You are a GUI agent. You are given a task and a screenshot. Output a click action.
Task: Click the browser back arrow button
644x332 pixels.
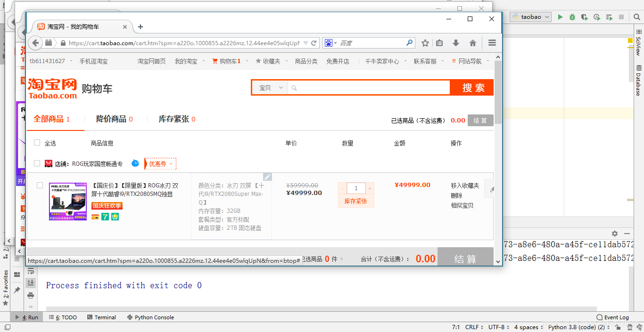click(36, 43)
